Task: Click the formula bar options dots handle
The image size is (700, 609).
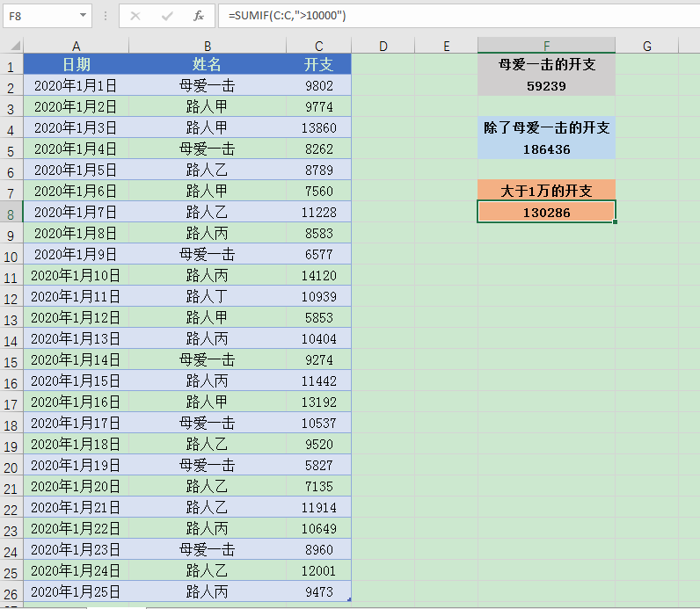Action: point(106,16)
